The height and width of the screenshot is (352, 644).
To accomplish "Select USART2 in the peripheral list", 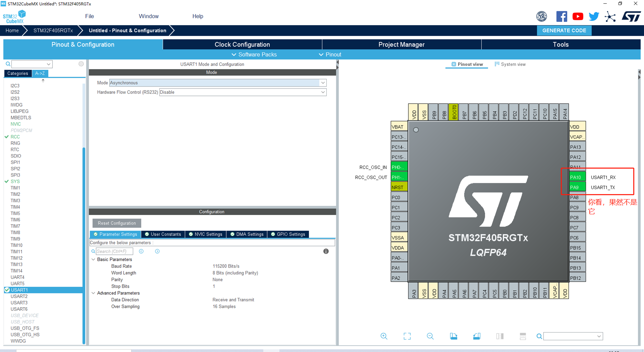I will pyautogui.click(x=19, y=296).
